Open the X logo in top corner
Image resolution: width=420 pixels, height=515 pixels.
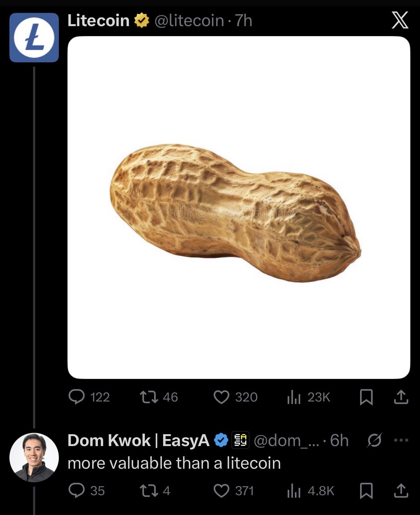pyautogui.click(x=400, y=20)
